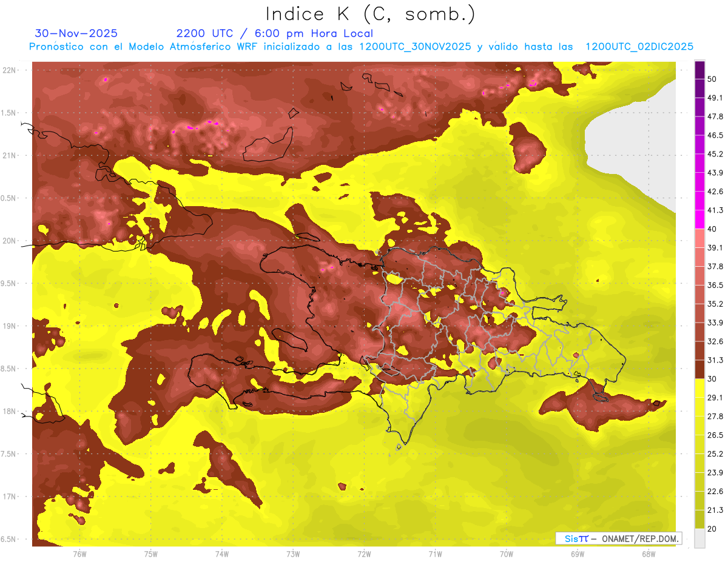Viewport: 728px width, 562px height.
Task: Click the '74W' longitude label
Action: (222, 554)
